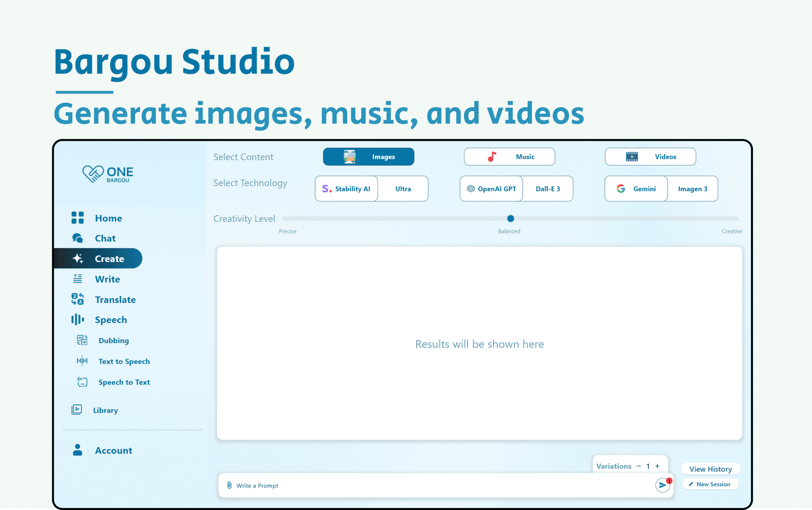
Task: Select the Text to Speech option
Action: point(82,361)
